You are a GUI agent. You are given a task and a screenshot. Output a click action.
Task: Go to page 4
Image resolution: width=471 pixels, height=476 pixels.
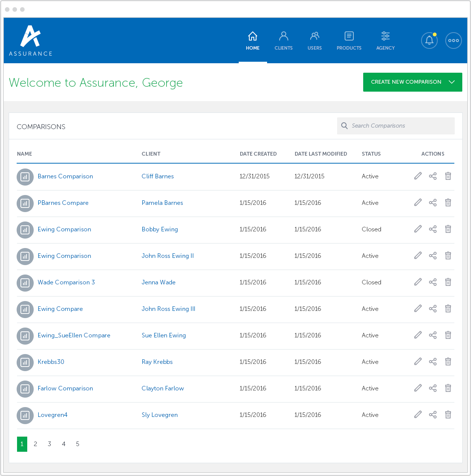click(64, 444)
